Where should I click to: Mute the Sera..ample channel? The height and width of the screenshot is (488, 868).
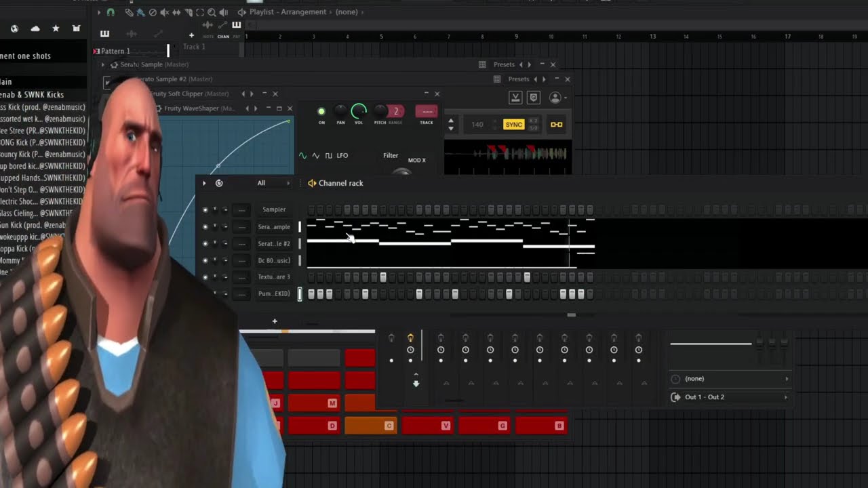coord(205,227)
